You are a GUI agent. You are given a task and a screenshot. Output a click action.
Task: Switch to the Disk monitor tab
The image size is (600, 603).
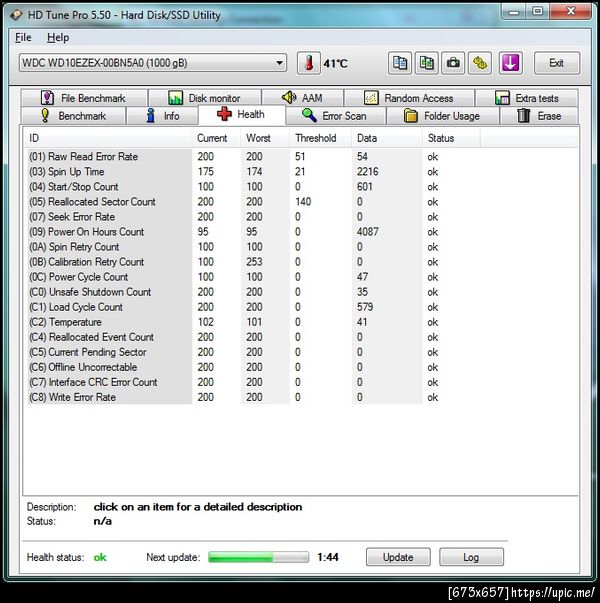[205, 98]
